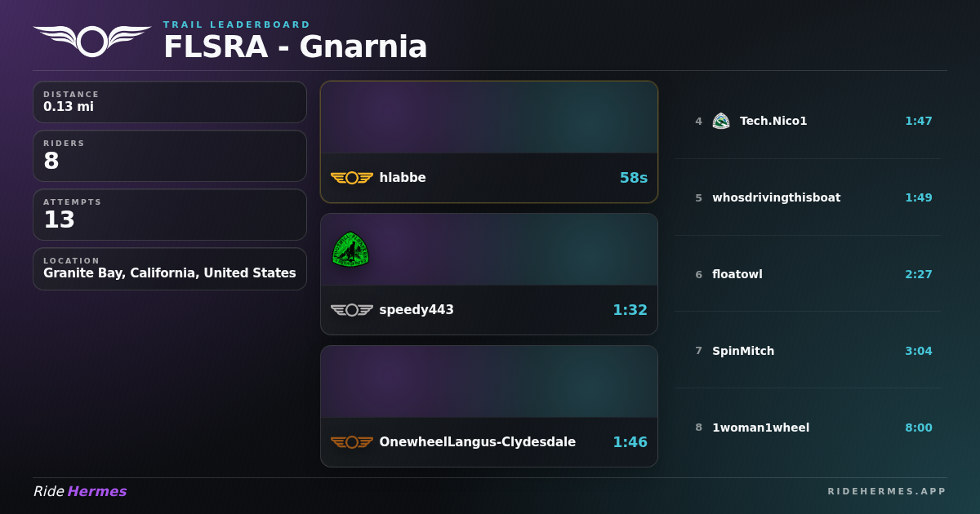This screenshot has height=514, width=980.
Task: Click the silver winged medal beside speedy443
Action: pyautogui.click(x=352, y=310)
